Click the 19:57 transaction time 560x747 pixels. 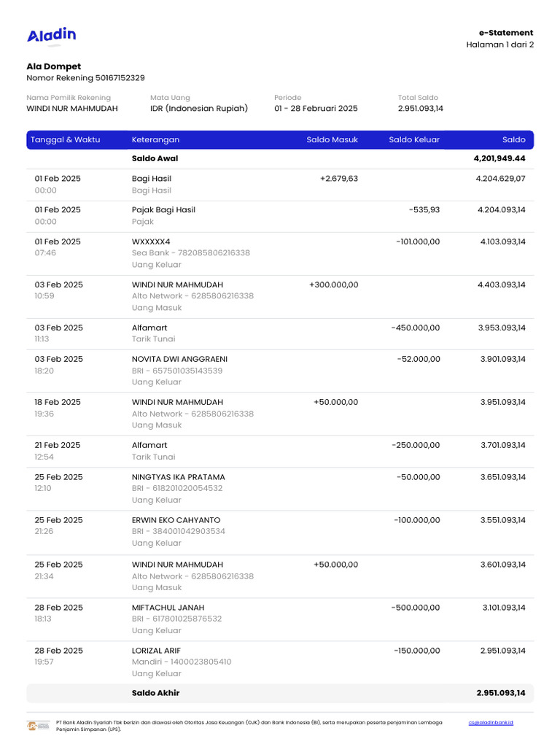click(x=44, y=662)
